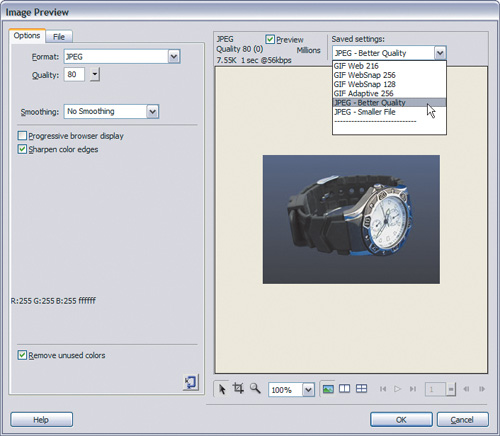Switch to four-up preview view
500x436 pixels.
coord(361,389)
